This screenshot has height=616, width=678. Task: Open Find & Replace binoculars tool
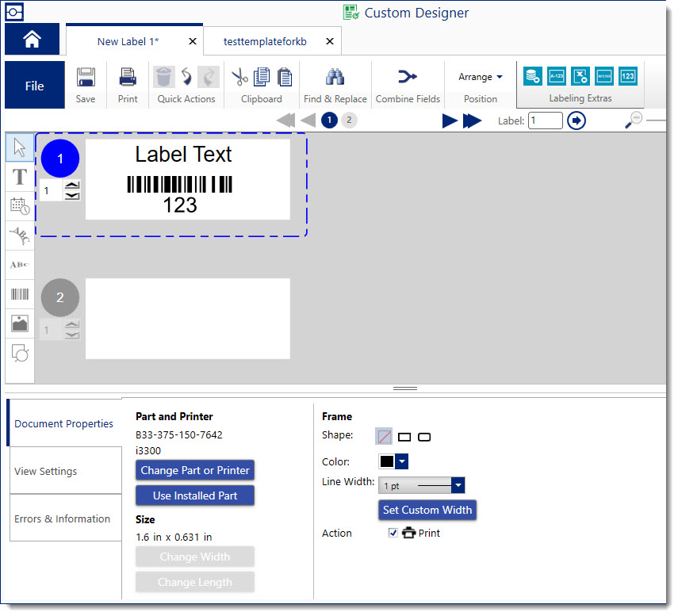pyautogui.click(x=335, y=78)
